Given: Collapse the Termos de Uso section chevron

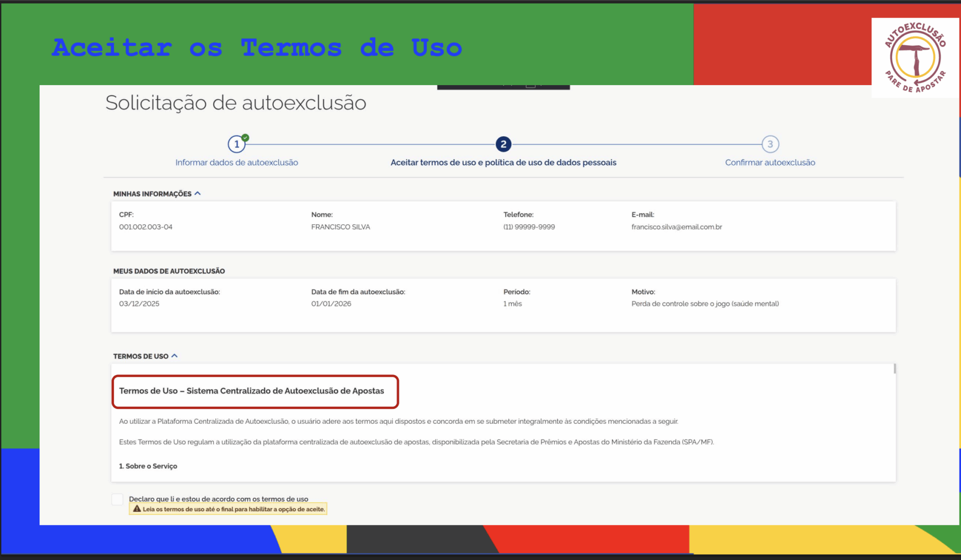Looking at the screenshot, I should [x=175, y=356].
